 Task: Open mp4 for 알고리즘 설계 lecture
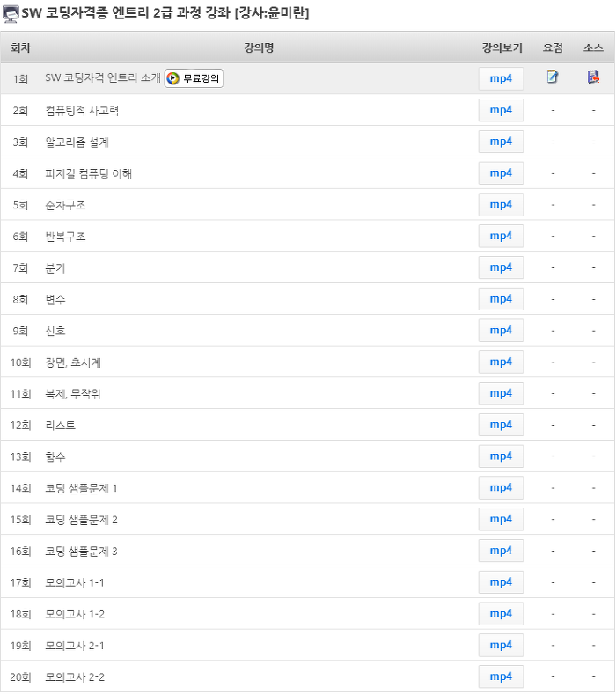(x=501, y=142)
